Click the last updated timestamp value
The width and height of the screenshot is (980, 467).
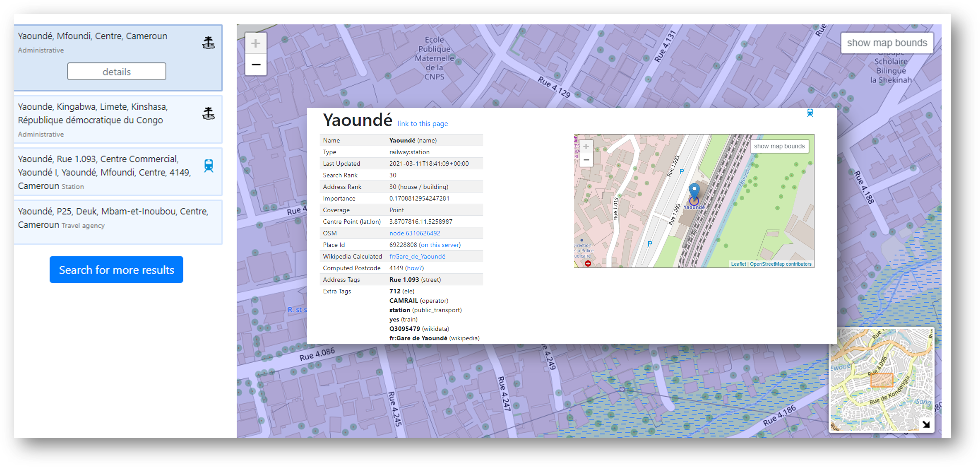[429, 164]
